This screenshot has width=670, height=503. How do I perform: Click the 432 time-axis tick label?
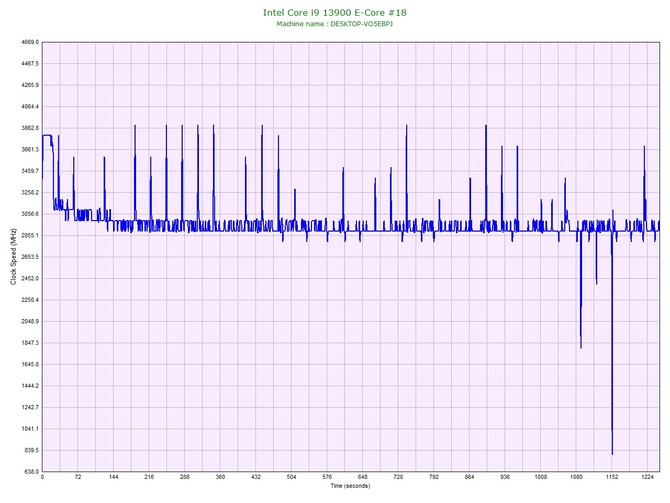pyautogui.click(x=256, y=477)
